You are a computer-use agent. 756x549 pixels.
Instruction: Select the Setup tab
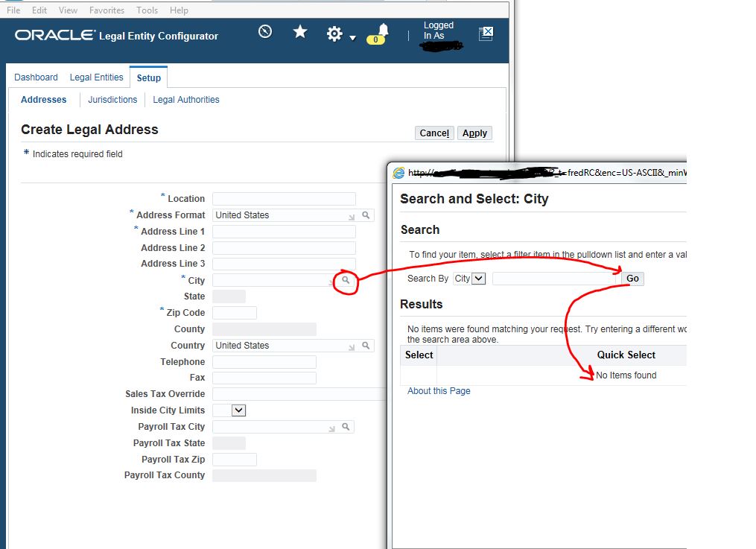(x=148, y=77)
